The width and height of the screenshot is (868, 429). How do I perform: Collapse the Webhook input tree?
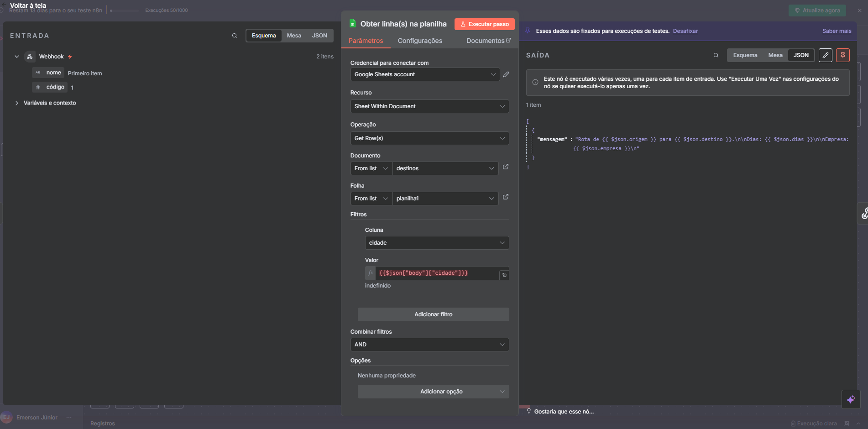point(17,57)
